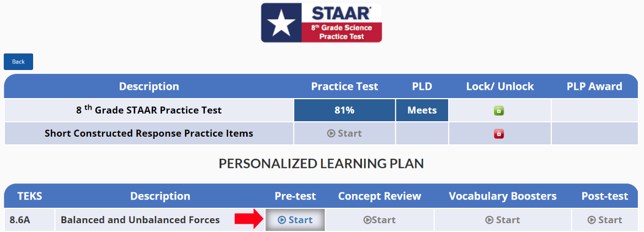Screen dimensions: 644x232
Task: Click the Personalized Learning Plan heading
Action: click(x=321, y=164)
